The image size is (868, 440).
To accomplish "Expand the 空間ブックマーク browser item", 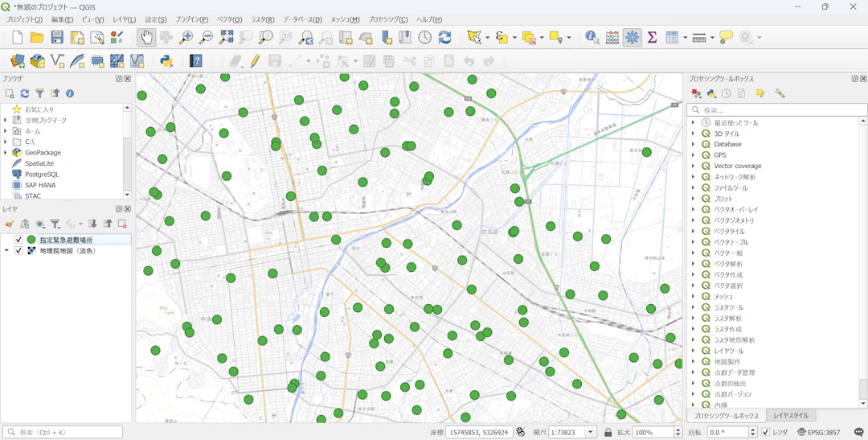I will 6,120.
